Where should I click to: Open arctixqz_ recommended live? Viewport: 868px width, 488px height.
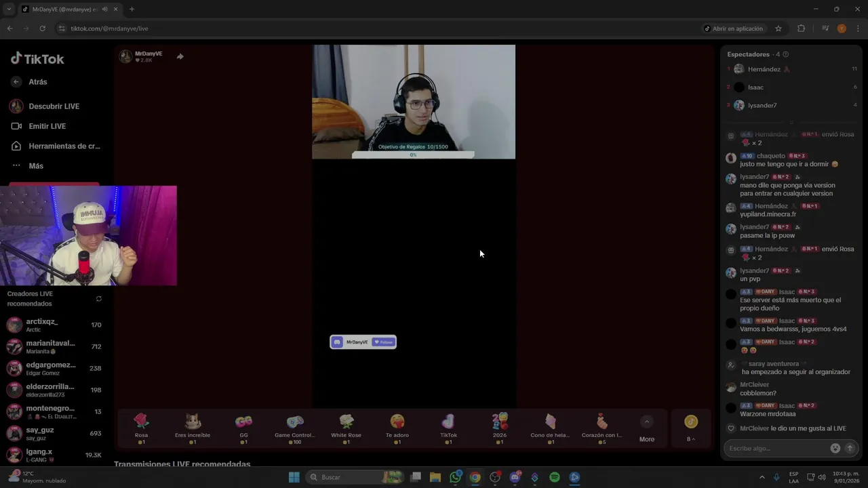point(54,325)
